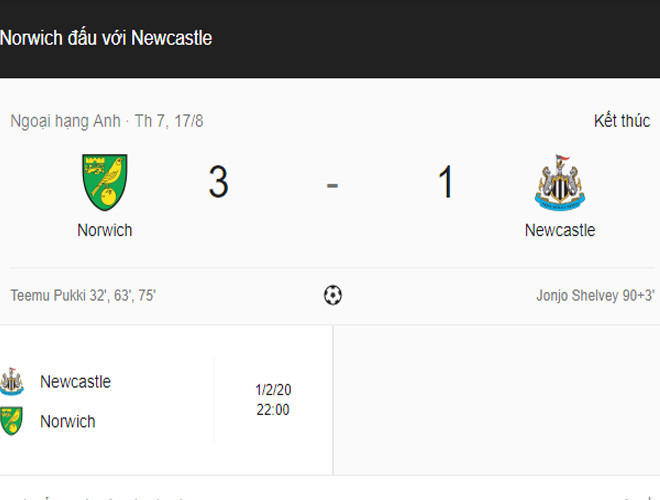Viewport: 660px width, 500px height.
Task: Click Newcastle's score of 1
Action: click(445, 183)
